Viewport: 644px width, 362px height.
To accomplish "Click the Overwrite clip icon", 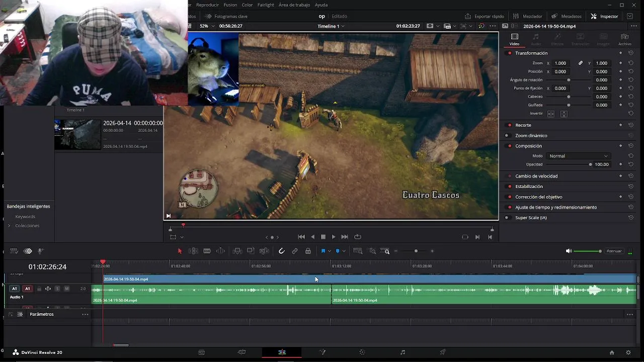I will pos(251,251).
